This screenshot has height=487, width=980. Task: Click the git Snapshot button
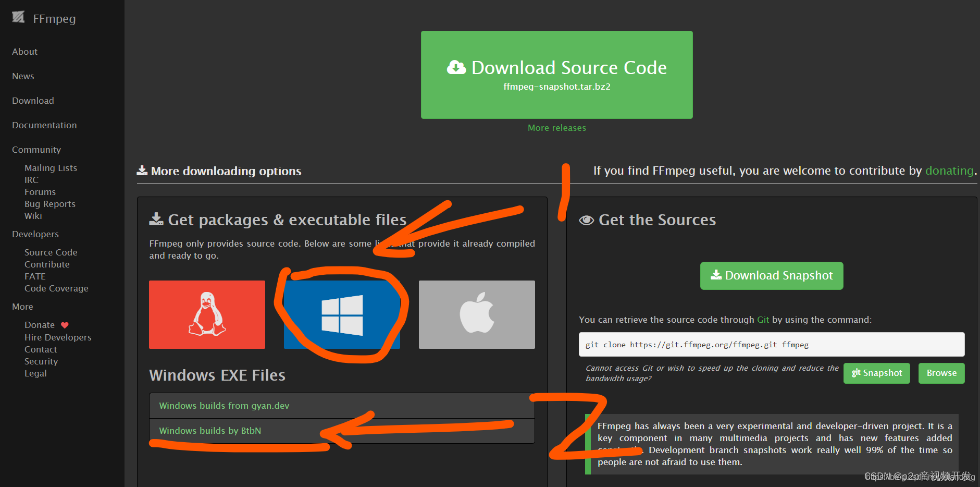[877, 373]
